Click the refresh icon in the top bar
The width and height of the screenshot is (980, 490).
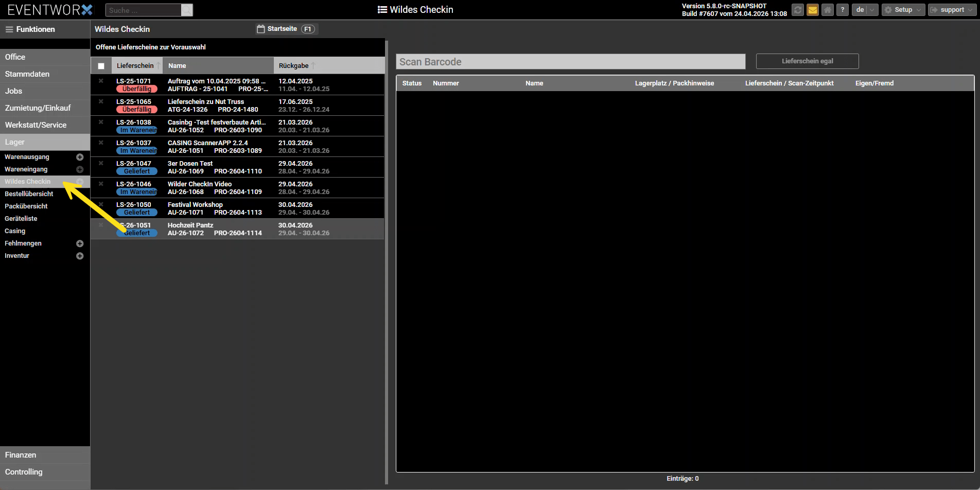pyautogui.click(x=798, y=10)
